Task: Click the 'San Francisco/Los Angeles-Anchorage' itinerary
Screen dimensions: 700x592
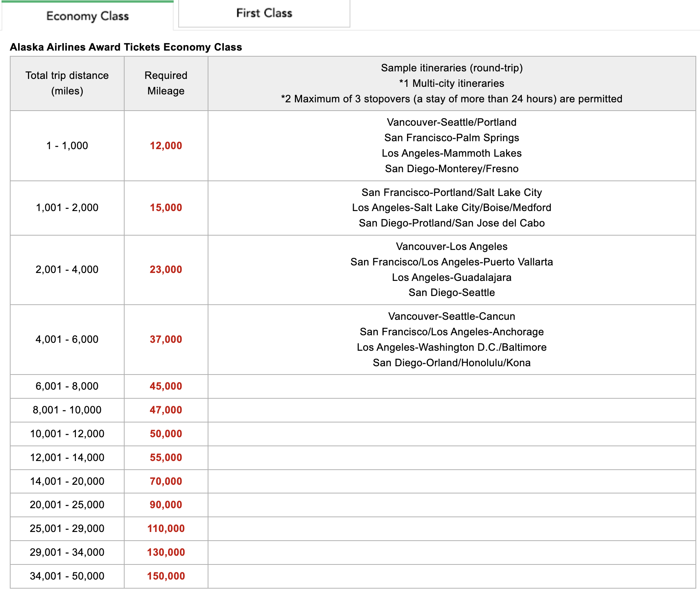Action: click(452, 332)
